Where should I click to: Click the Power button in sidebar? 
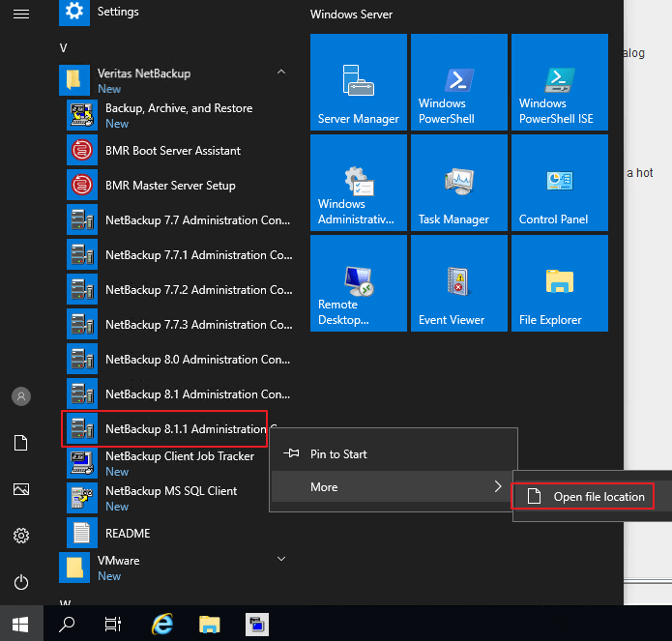21,582
